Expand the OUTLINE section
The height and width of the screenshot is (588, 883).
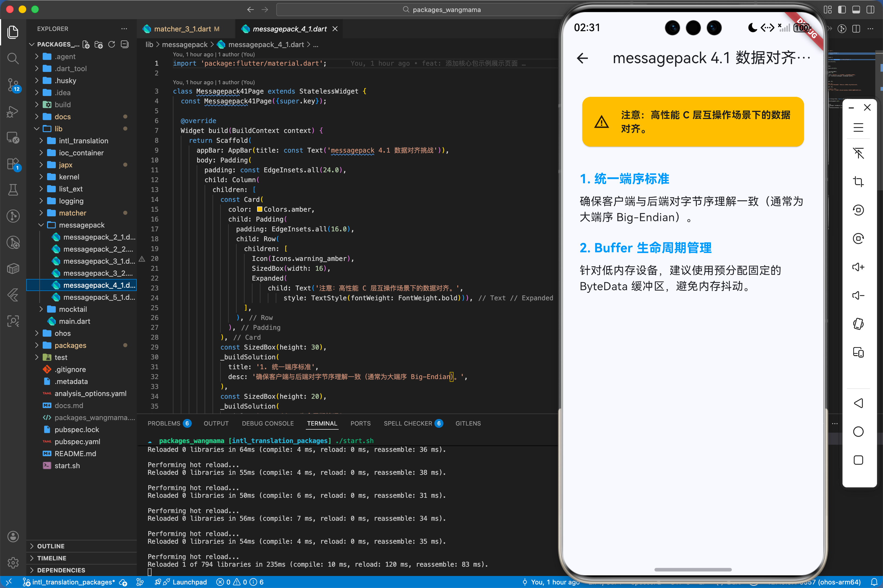pyautogui.click(x=51, y=546)
